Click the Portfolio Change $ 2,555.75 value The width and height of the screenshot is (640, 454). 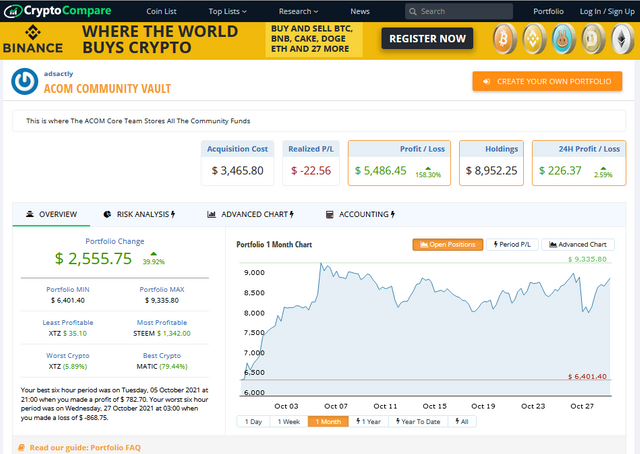(x=93, y=258)
